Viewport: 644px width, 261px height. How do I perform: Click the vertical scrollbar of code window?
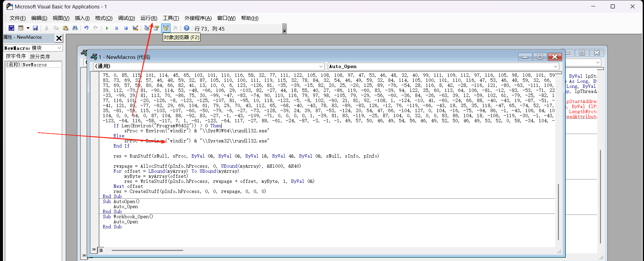coord(558,211)
